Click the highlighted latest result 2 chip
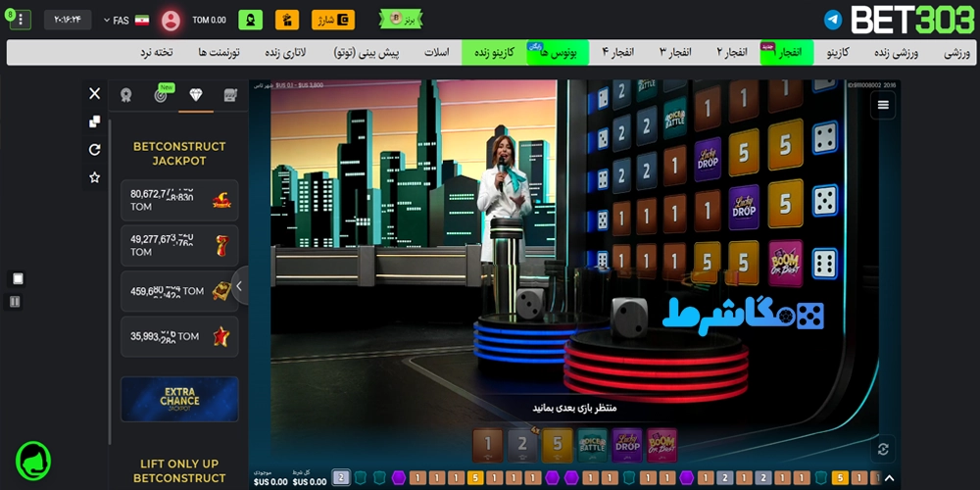The width and height of the screenshot is (980, 490). [x=341, y=478]
